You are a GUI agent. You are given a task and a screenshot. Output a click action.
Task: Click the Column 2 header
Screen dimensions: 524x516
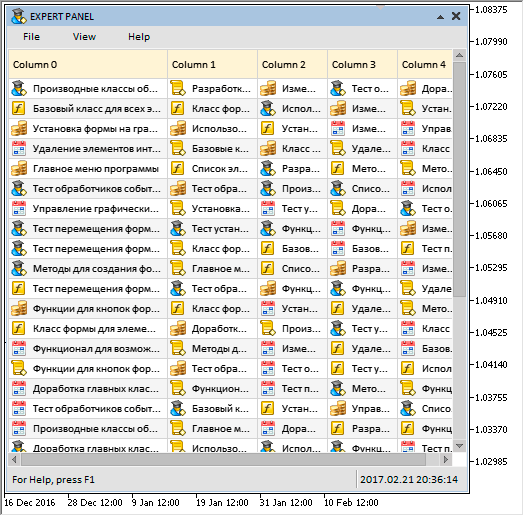[292, 64]
